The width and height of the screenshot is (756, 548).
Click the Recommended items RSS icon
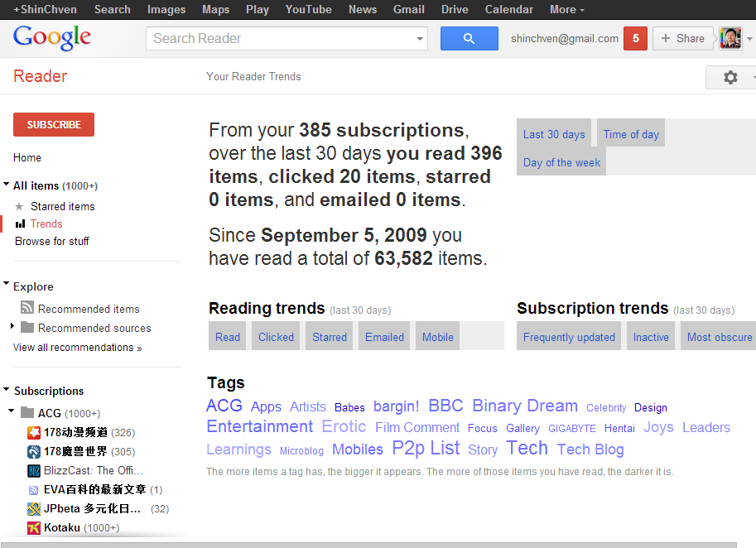27,309
